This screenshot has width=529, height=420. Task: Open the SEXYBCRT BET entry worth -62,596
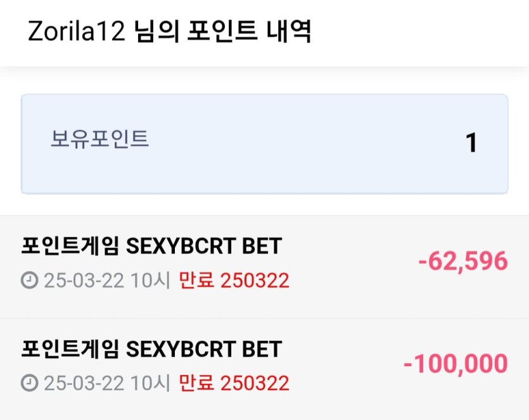tap(151, 246)
